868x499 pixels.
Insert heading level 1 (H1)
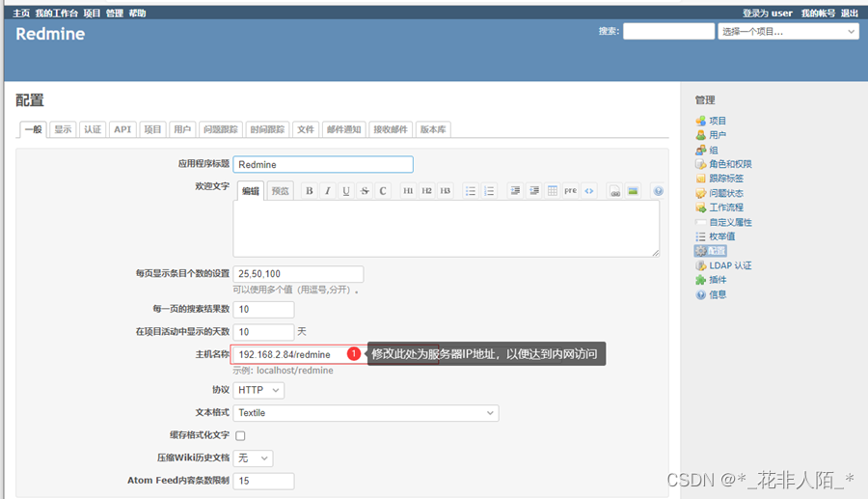click(x=408, y=190)
